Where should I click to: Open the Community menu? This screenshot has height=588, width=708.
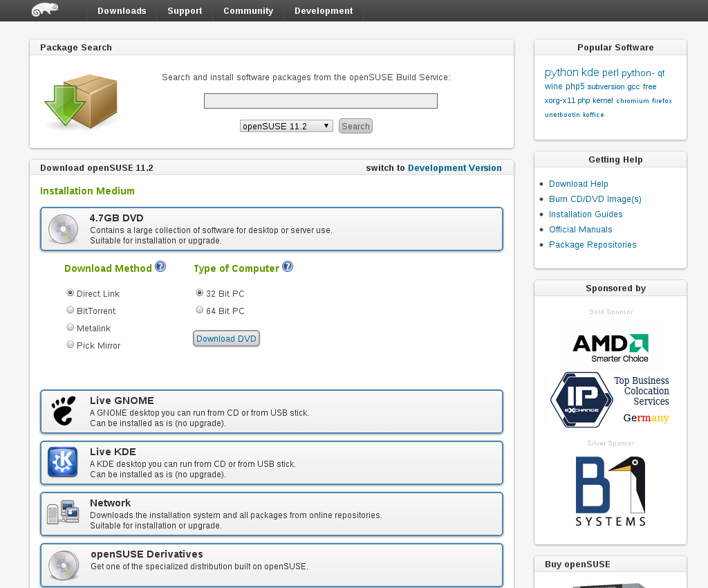click(x=248, y=11)
